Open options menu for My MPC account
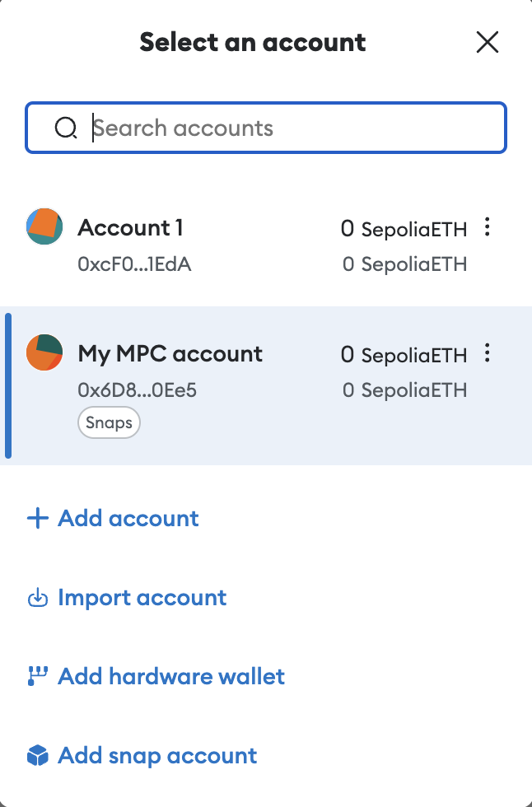 [487, 352]
